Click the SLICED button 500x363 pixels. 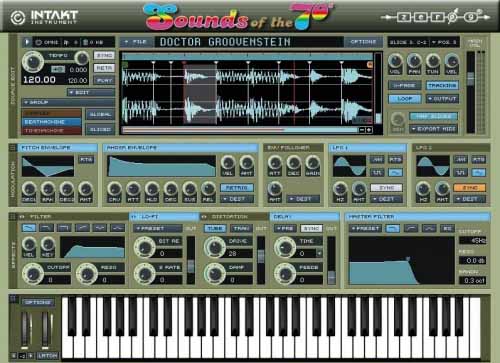[100, 130]
